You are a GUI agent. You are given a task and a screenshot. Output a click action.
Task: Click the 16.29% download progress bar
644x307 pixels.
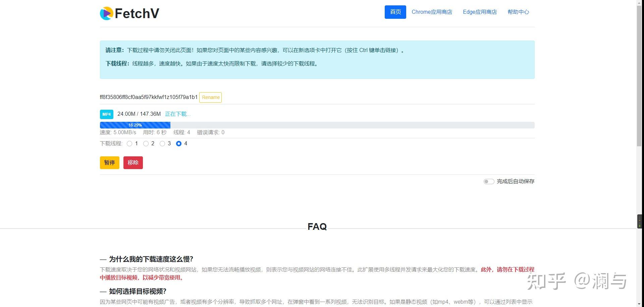pos(317,125)
